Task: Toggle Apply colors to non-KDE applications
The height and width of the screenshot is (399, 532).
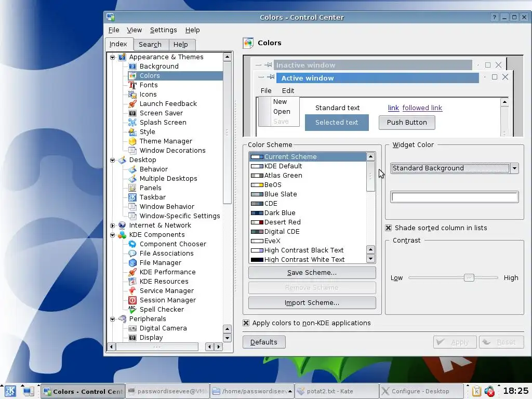Action: point(246,323)
